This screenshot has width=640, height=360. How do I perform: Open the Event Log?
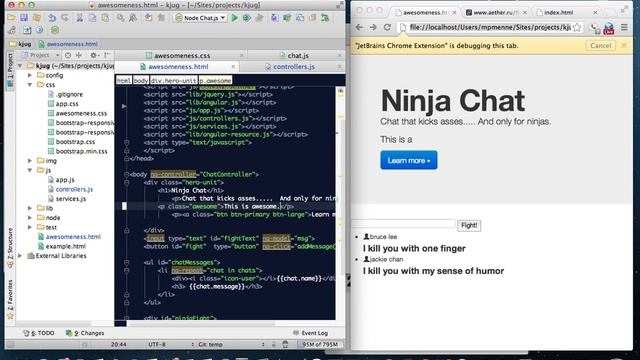[310, 333]
